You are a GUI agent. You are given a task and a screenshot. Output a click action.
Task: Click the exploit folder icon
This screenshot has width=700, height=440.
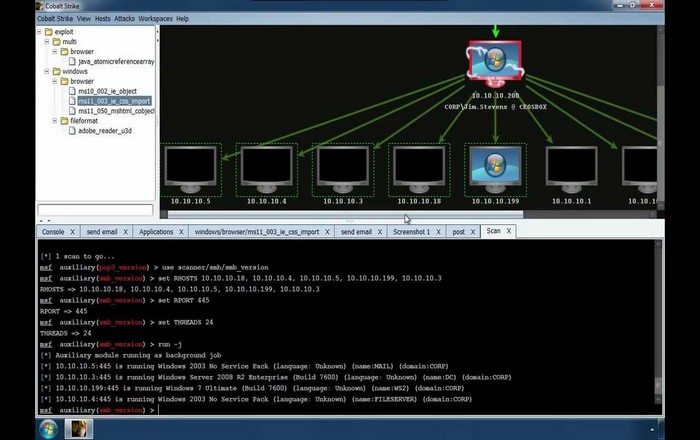49,32
